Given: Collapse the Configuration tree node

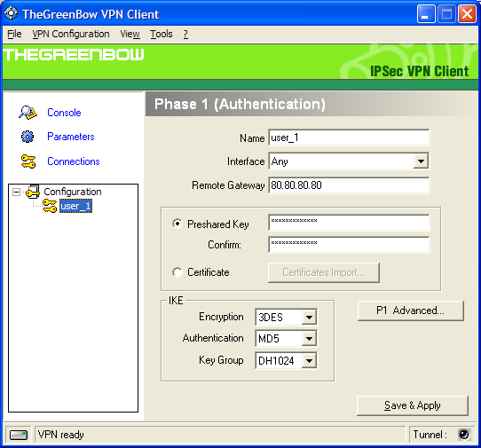Looking at the screenshot, I should (16, 193).
